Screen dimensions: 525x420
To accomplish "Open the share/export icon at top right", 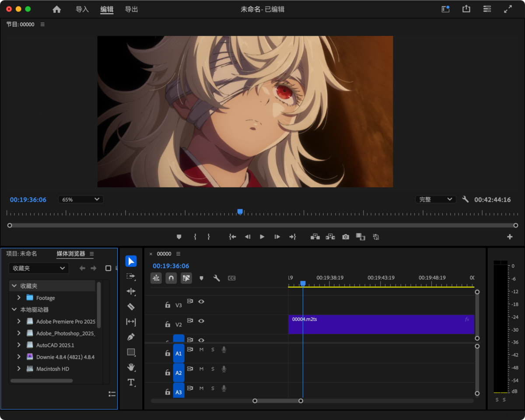I will coord(466,9).
